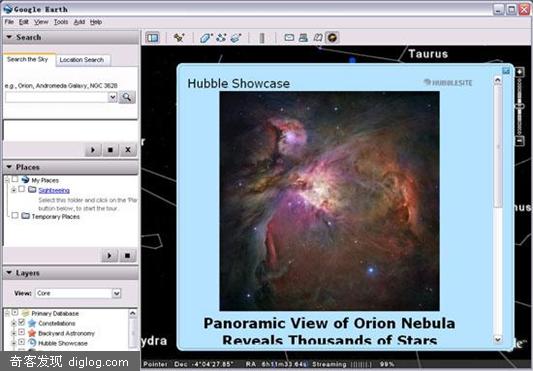
Task: Toggle the Backyard Astronomy layer checkbox
Action: 21,332
